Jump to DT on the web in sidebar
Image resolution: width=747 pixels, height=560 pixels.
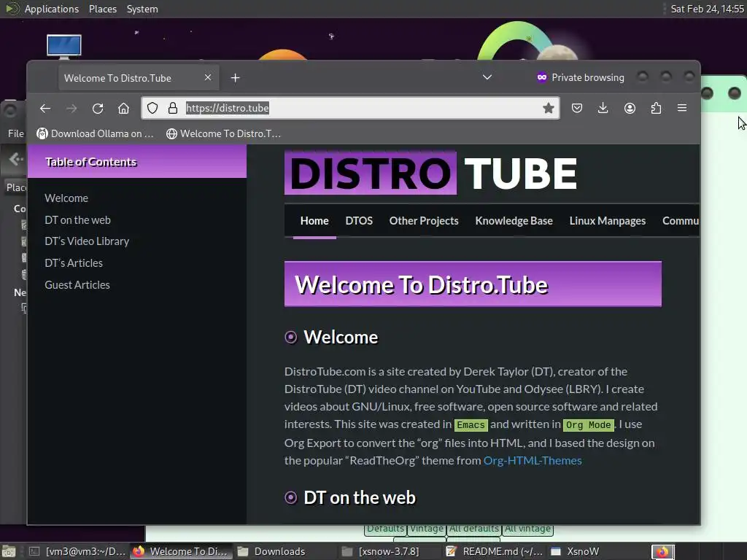(77, 220)
